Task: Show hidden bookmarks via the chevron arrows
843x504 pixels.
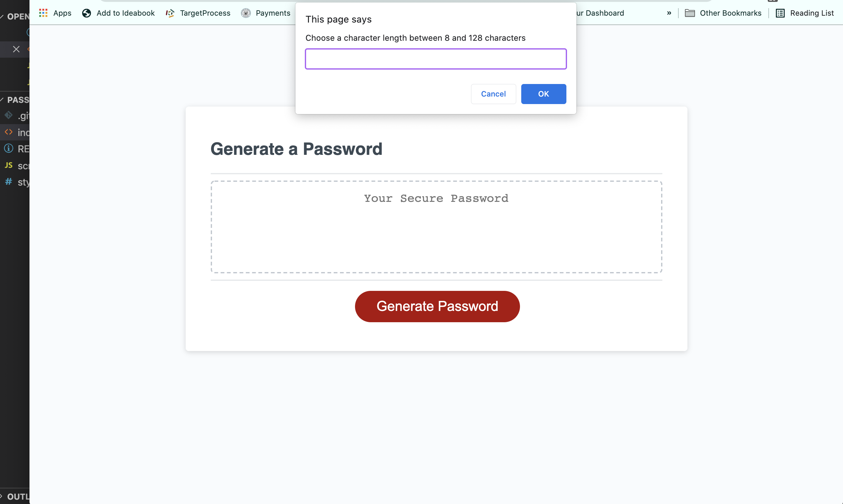Action: click(669, 13)
